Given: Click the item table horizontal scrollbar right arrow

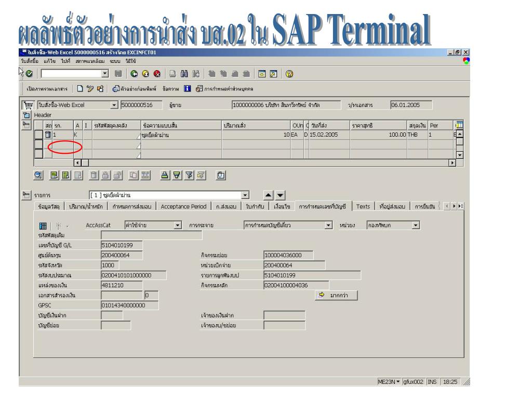Looking at the screenshot, I should tap(452, 163).
